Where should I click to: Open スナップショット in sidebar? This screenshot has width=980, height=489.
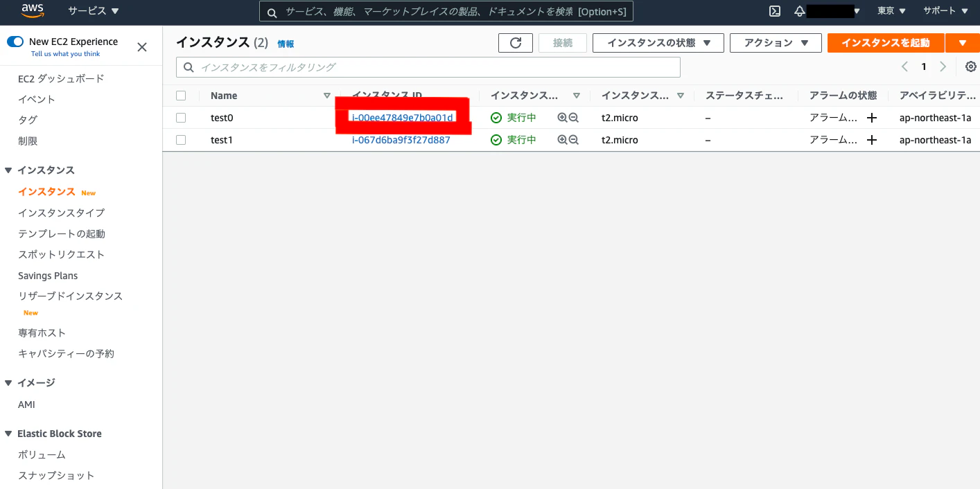point(56,476)
